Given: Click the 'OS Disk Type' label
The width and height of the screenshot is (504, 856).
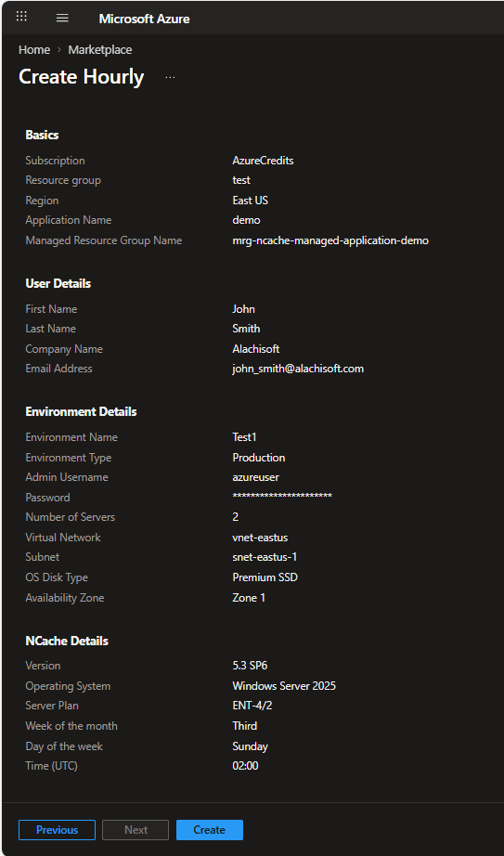Looking at the screenshot, I should (x=57, y=577).
